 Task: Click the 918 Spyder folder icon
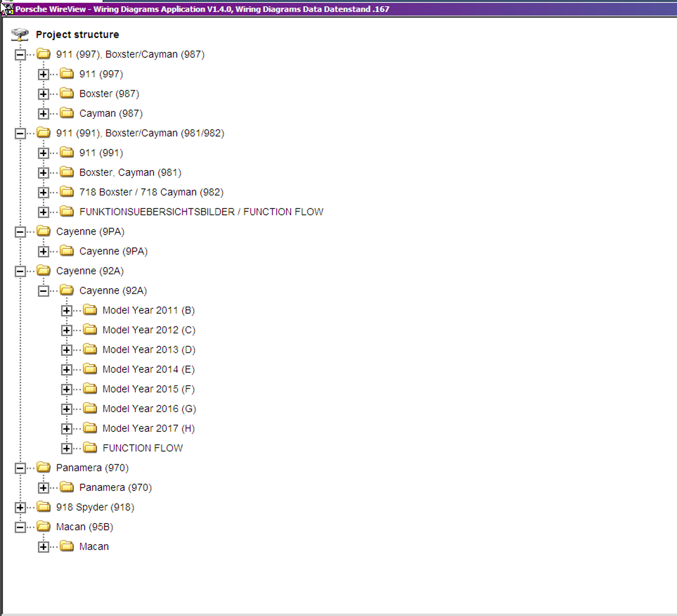pyautogui.click(x=44, y=507)
